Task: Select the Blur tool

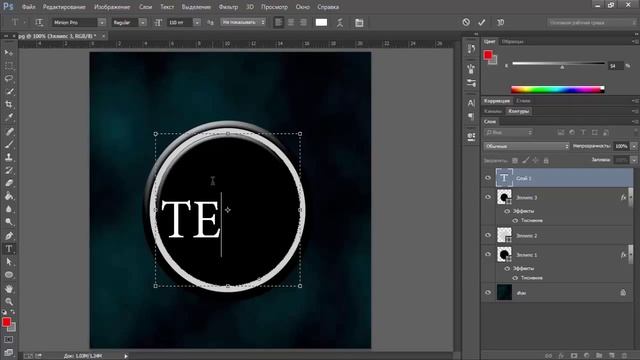Action: tap(9, 209)
